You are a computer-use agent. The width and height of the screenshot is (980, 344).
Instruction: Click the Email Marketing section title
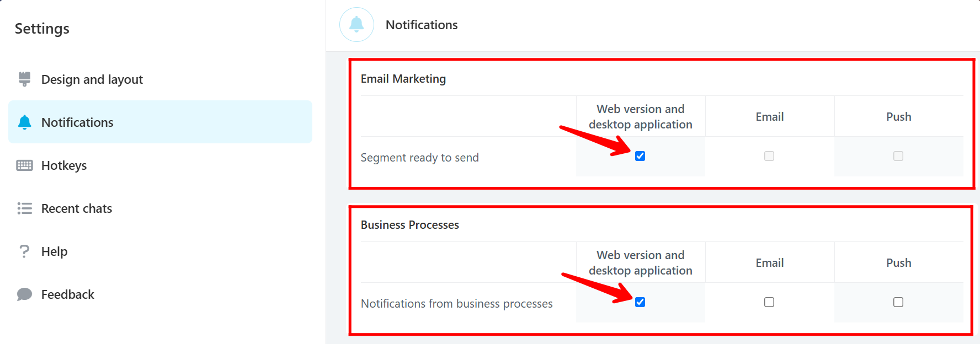(x=403, y=79)
